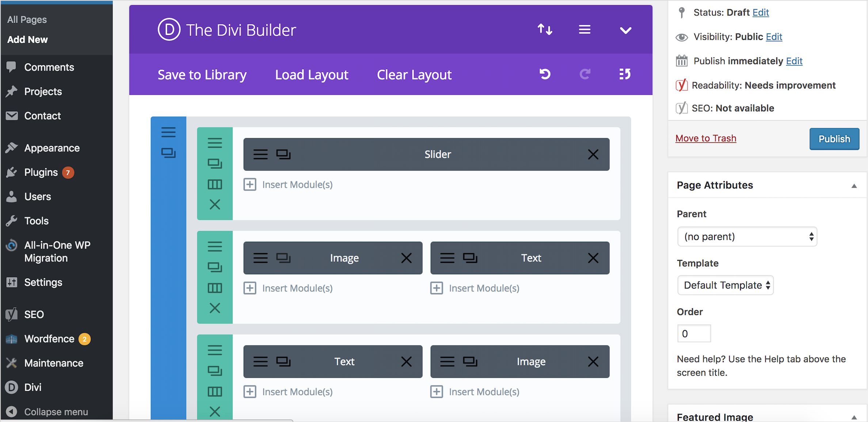Viewport: 868px width, 422px height.
Task: Click the Order input field
Action: click(x=694, y=334)
